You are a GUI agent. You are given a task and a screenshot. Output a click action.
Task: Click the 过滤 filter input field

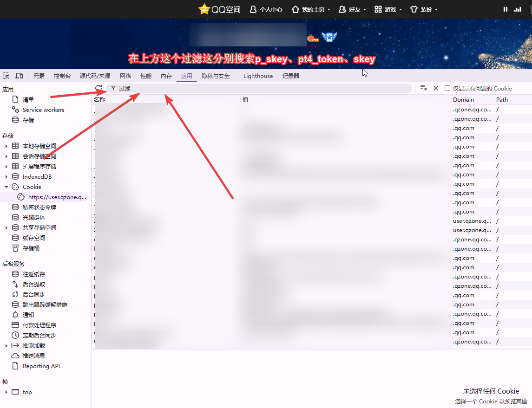260,88
